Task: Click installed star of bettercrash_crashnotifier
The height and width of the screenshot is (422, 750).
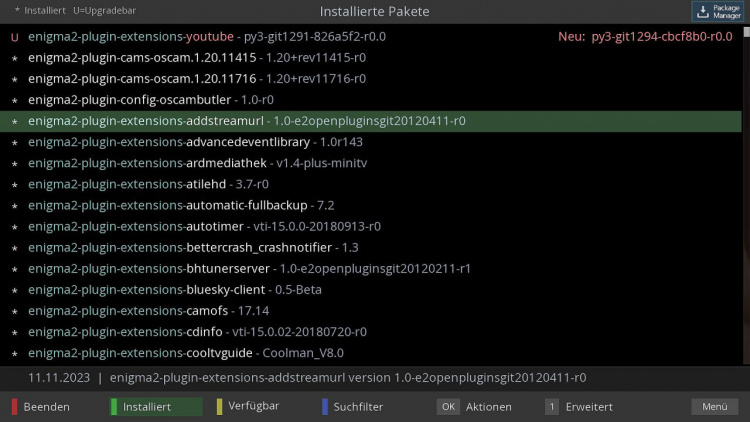Action: tap(15, 248)
